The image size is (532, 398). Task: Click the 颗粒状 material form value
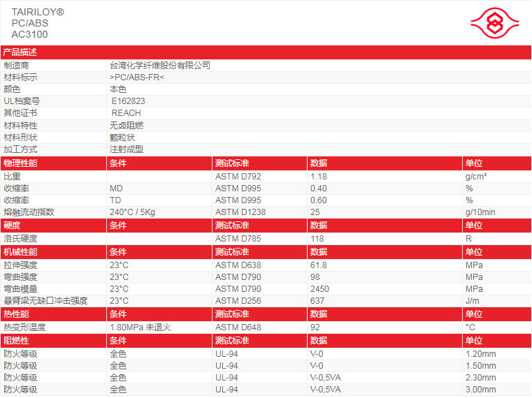coord(122,138)
